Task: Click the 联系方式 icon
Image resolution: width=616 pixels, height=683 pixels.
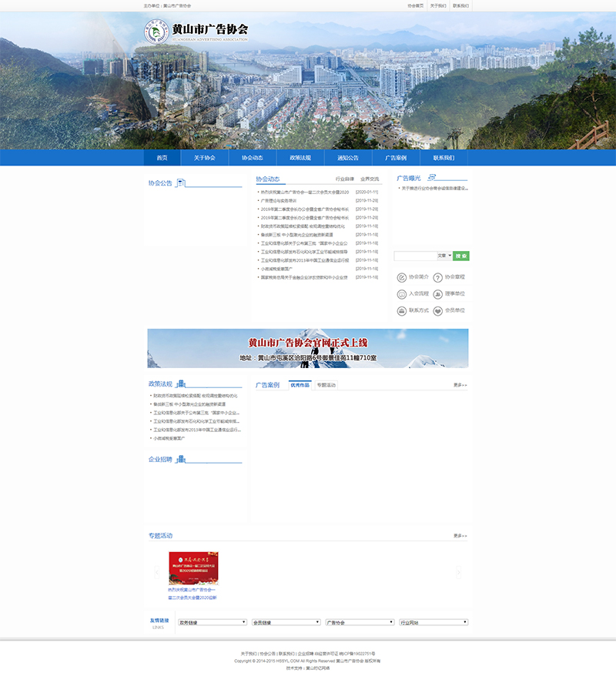Action: [x=401, y=311]
